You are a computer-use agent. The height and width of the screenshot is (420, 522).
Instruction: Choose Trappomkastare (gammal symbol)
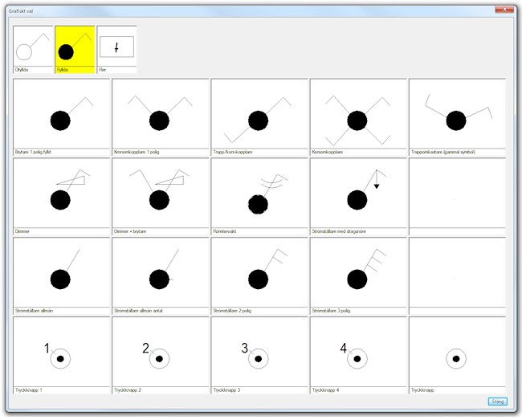click(457, 116)
